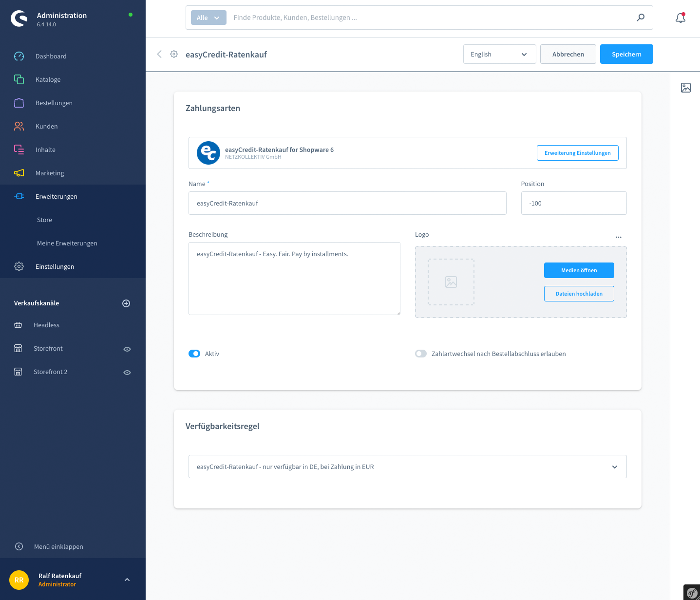Open the English language dropdown
Screen dimensions: 700x600
pyautogui.click(x=499, y=54)
